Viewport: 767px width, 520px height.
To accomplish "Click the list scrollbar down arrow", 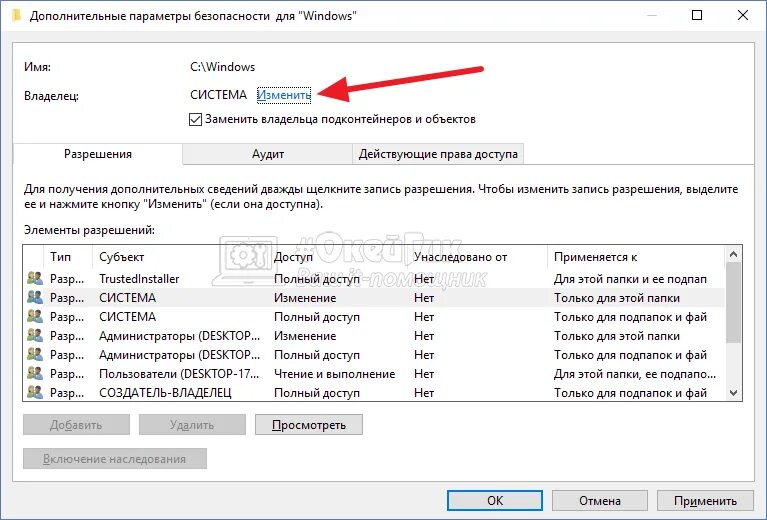I will coord(733,392).
